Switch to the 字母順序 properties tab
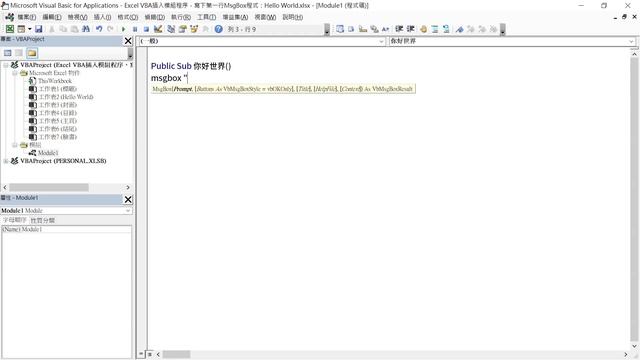This screenshot has width=640, height=360. [x=15, y=220]
